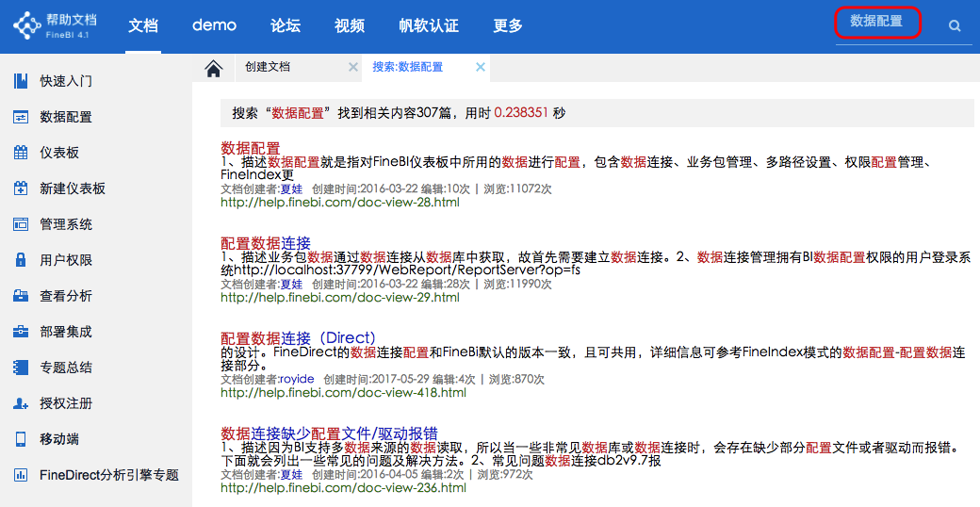Click the 专题总结 sidebar icon
The height and width of the screenshot is (507, 980).
21,368
